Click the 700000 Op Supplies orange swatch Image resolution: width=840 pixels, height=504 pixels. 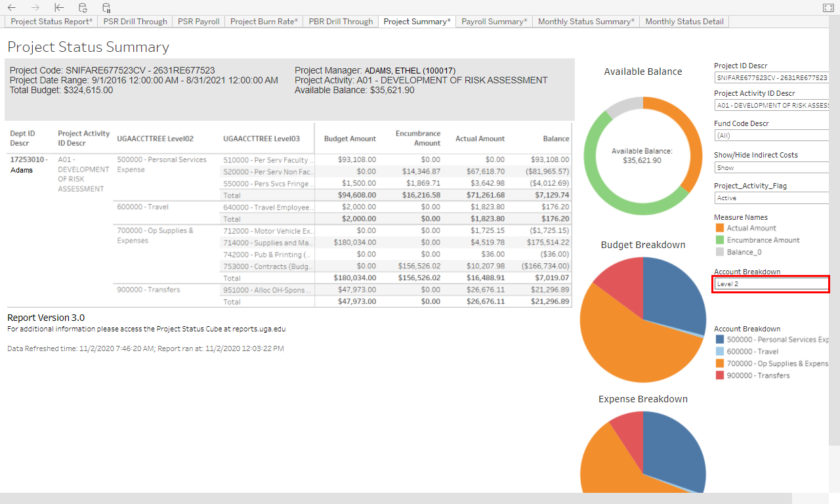click(719, 364)
